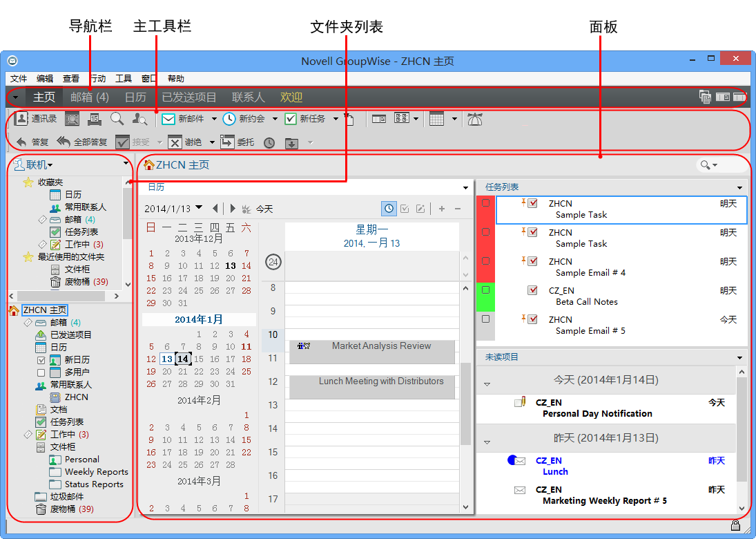Click the 委托 delegate button
The width and height of the screenshot is (756, 539).
tap(238, 142)
